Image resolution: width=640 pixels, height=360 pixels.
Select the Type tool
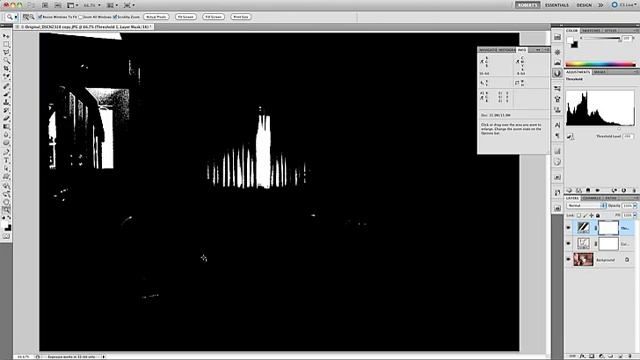(x=7, y=160)
